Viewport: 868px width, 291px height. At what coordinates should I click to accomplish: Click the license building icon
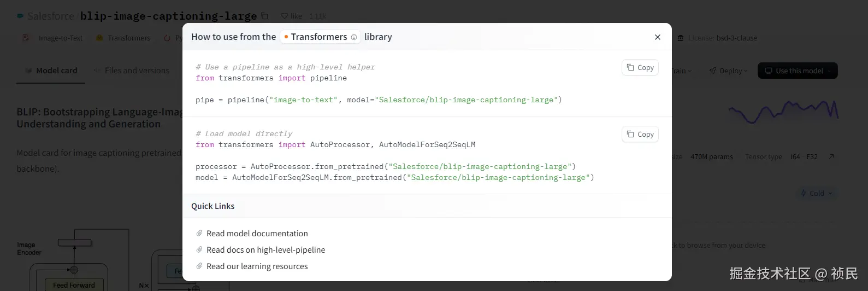pyautogui.click(x=681, y=38)
